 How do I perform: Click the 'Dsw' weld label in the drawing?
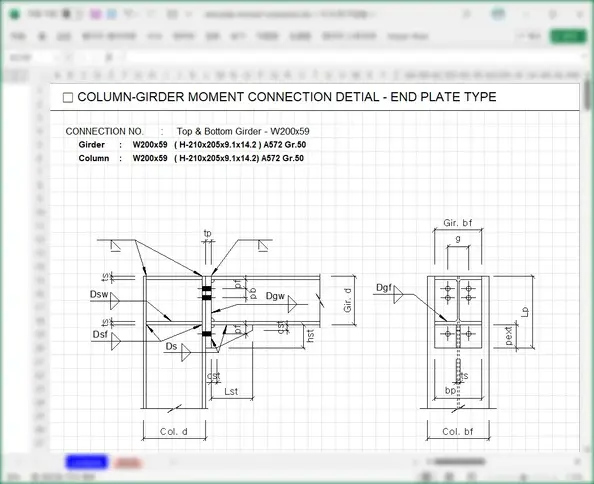click(x=99, y=294)
